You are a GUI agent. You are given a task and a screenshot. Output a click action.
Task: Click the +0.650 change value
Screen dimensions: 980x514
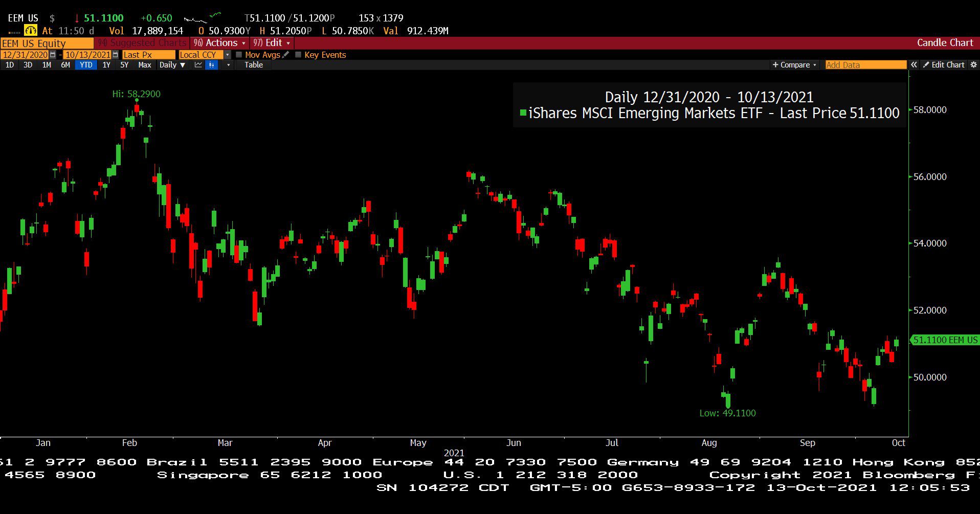click(x=157, y=18)
